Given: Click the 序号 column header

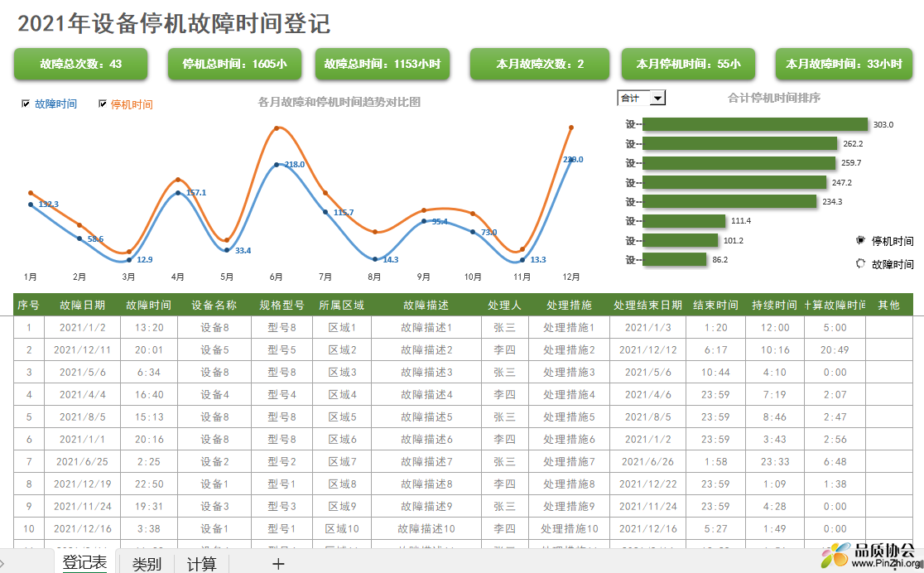Looking at the screenshot, I should [x=28, y=305].
